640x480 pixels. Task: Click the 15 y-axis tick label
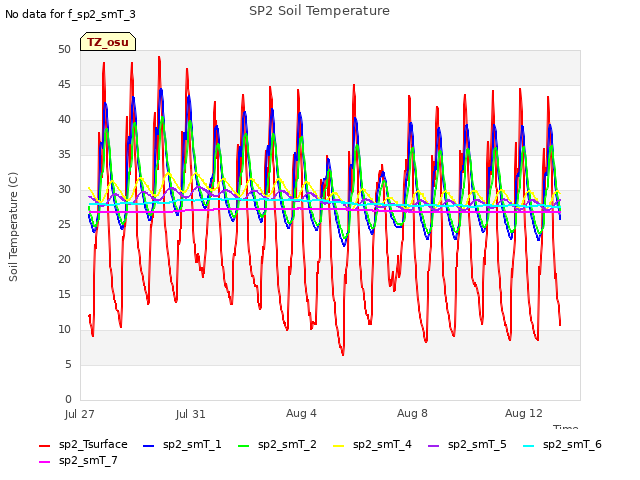64,295
